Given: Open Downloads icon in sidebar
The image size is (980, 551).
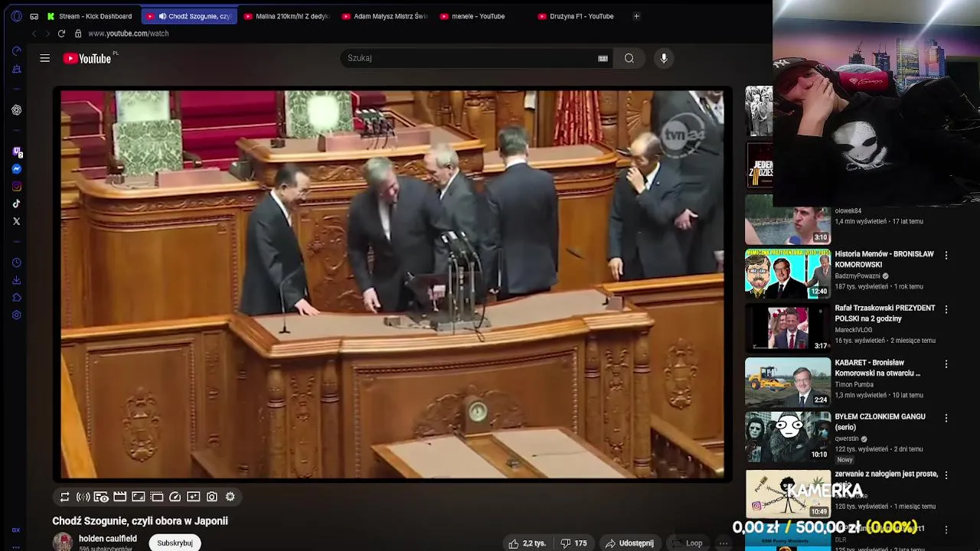Looking at the screenshot, I should pos(16,280).
